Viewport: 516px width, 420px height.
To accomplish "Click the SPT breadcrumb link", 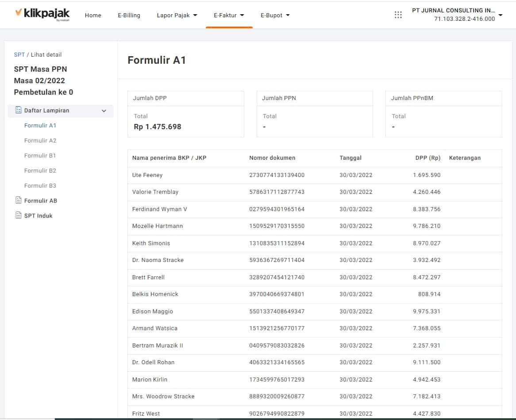I will coord(19,55).
